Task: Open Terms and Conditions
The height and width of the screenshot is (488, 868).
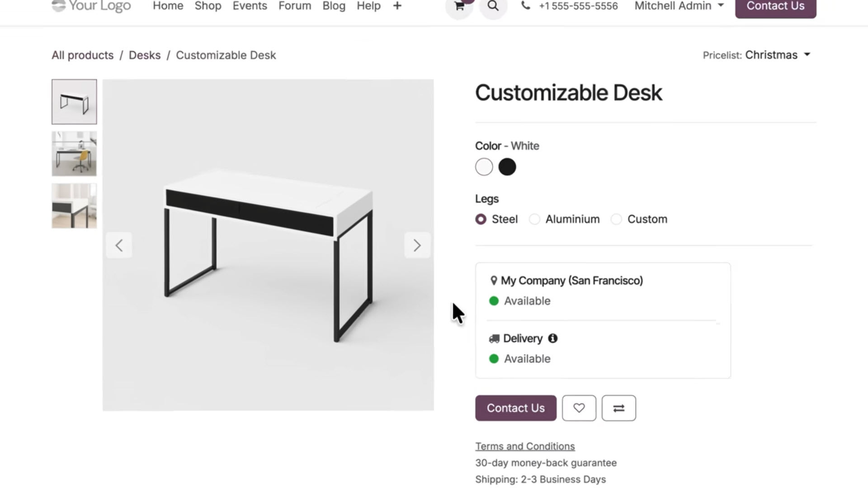Action: (524, 446)
